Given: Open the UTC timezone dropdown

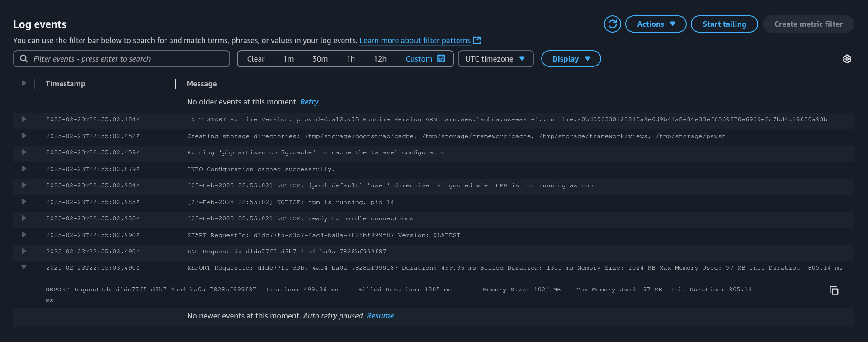Looking at the screenshot, I should click(495, 59).
